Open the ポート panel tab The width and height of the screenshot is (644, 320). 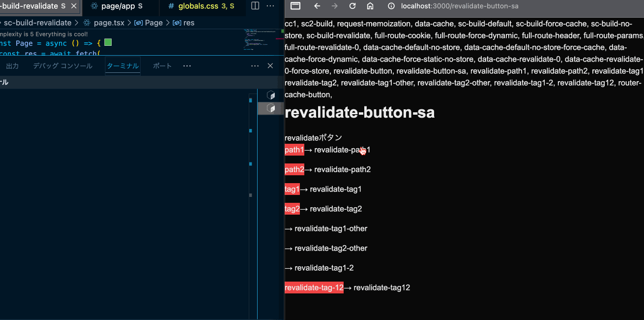[x=162, y=66]
